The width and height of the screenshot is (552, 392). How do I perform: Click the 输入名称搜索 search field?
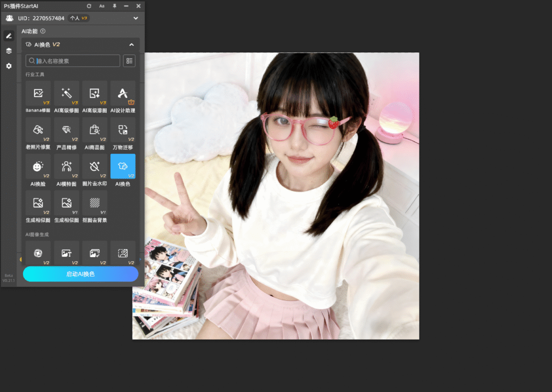click(x=75, y=61)
